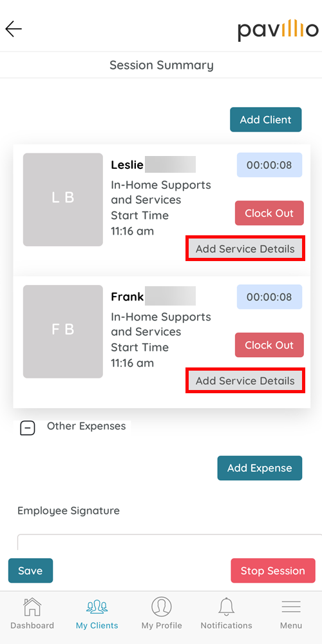Image resolution: width=322 pixels, height=644 pixels.
Task: Clock Out Frank
Action: coord(269,345)
